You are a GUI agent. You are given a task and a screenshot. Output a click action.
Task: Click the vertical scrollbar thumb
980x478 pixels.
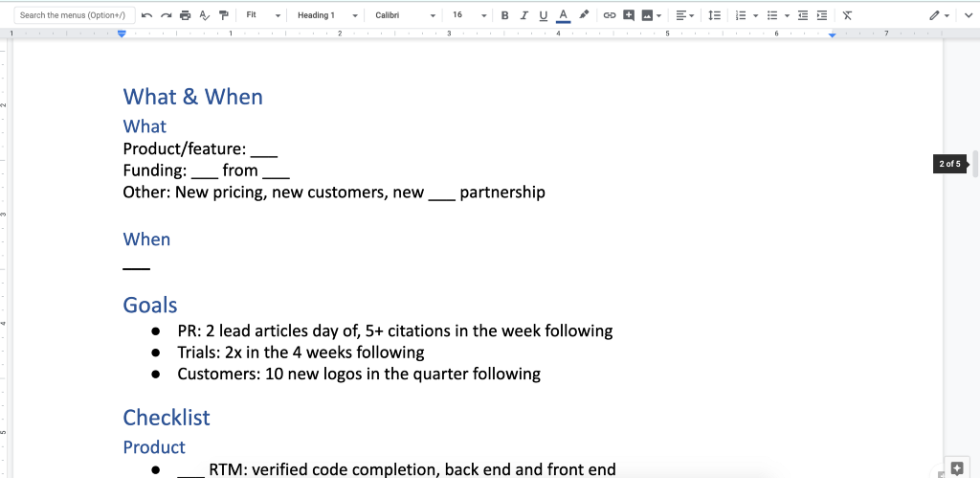pyautogui.click(x=974, y=163)
